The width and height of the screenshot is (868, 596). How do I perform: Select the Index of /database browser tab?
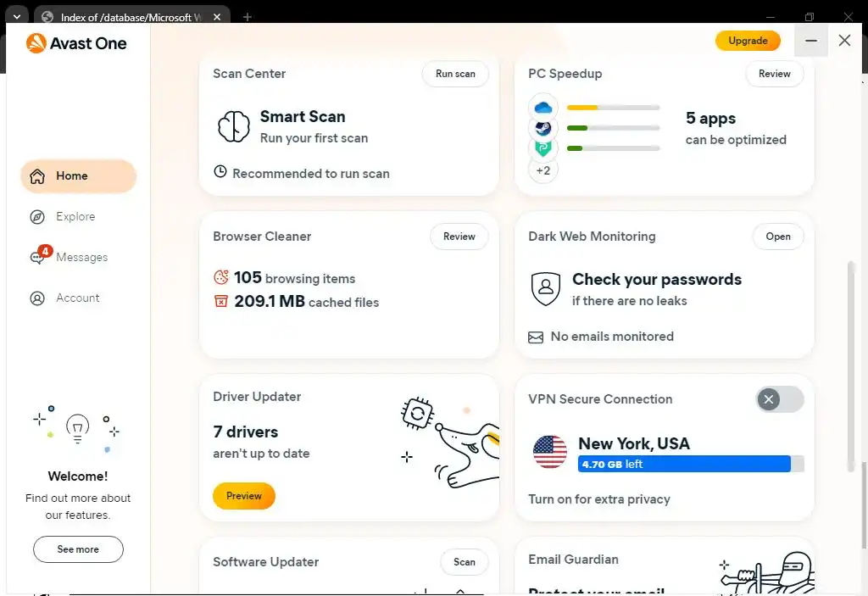coord(131,17)
